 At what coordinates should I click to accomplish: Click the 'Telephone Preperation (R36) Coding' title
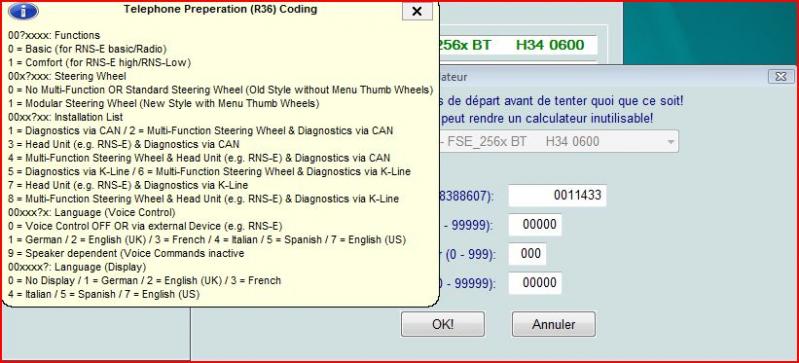click(221, 9)
